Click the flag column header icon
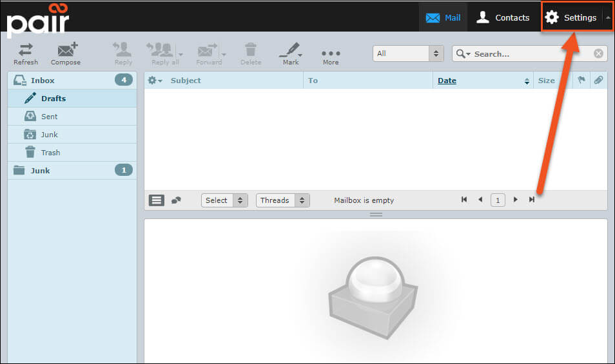The image size is (615, 364). pyautogui.click(x=581, y=80)
